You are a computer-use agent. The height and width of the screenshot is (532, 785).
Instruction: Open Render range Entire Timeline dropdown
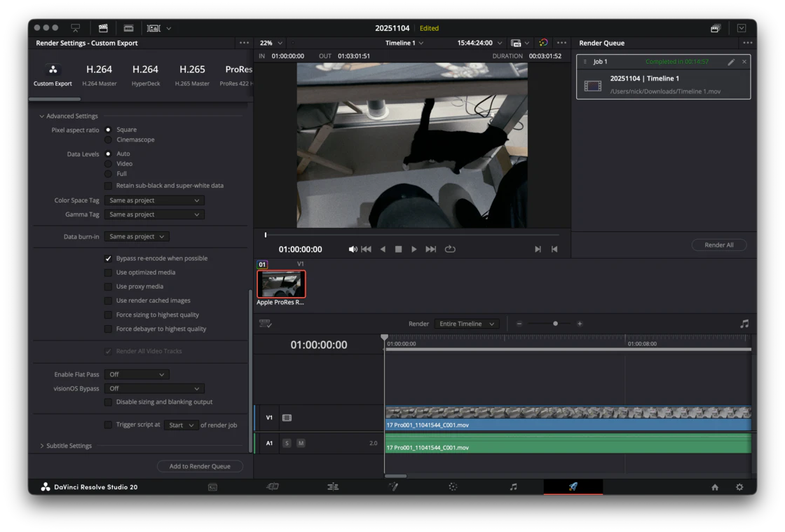click(x=467, y=324)
